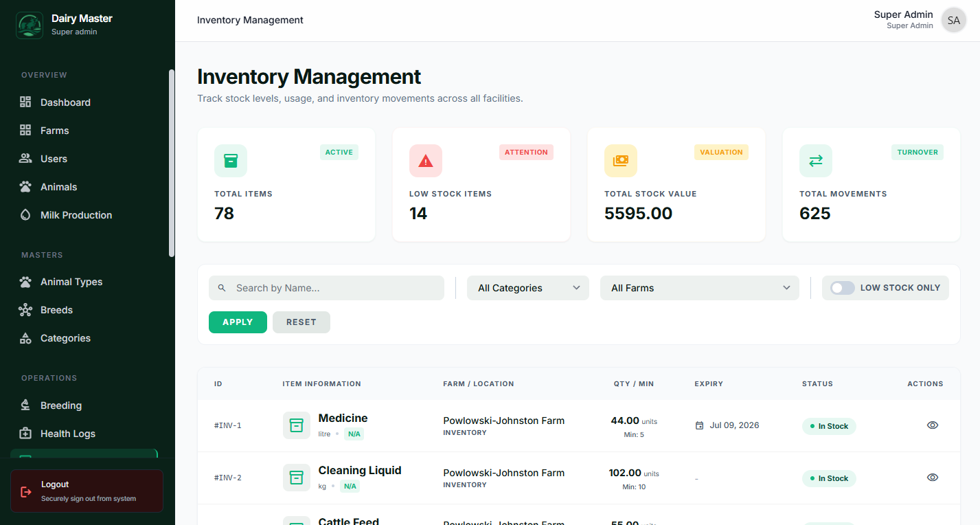The height and width of the screenshot is (525, 980).
Task: Click the Medicine item box icon
Action: coord(297,425)
